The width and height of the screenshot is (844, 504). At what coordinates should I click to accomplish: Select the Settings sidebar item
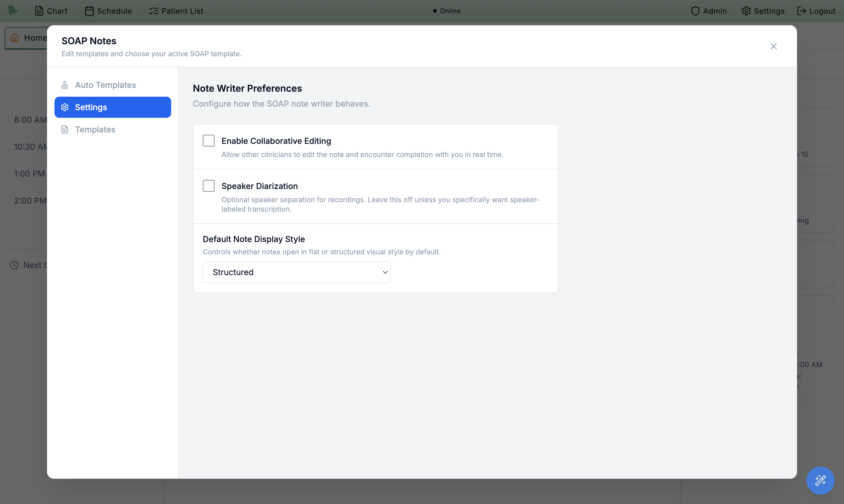pos(113,107)
